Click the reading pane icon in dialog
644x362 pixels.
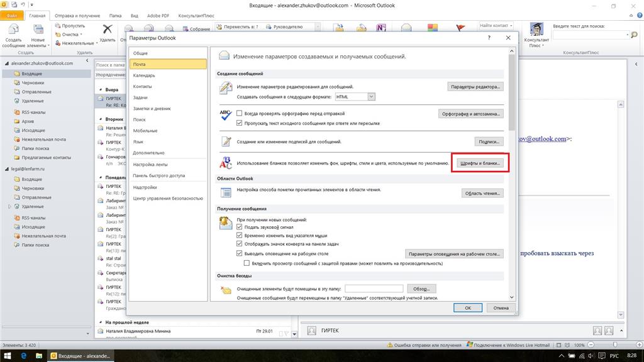pyautogui.click(x=226, y=192)
